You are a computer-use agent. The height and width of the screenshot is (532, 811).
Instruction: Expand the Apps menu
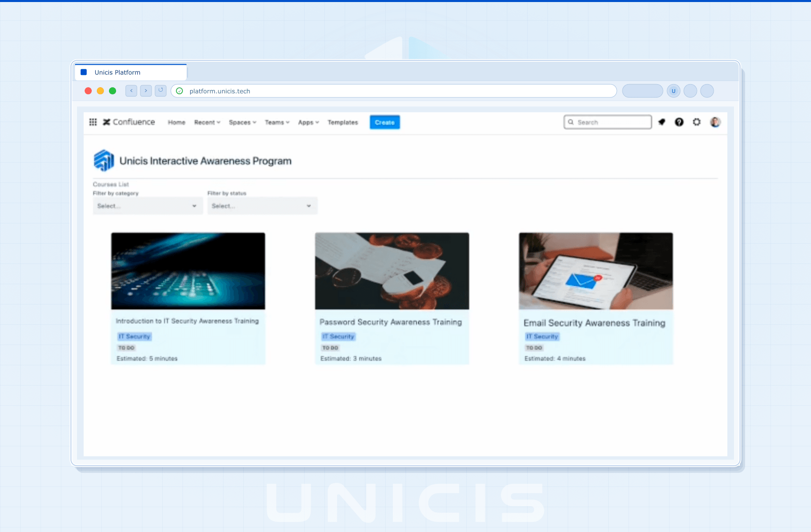(x=309, y=123)
